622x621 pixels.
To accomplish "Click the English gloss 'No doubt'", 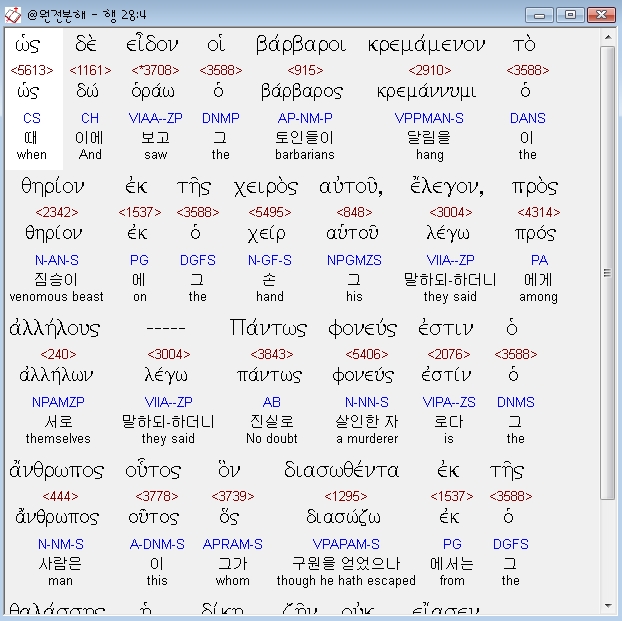I will coord(272,438).
